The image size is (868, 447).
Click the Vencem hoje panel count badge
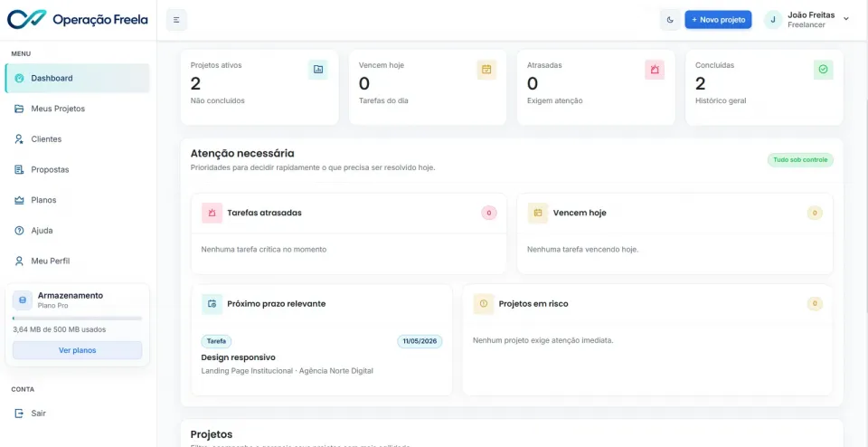pyautogui.click(x=815, y=213)
